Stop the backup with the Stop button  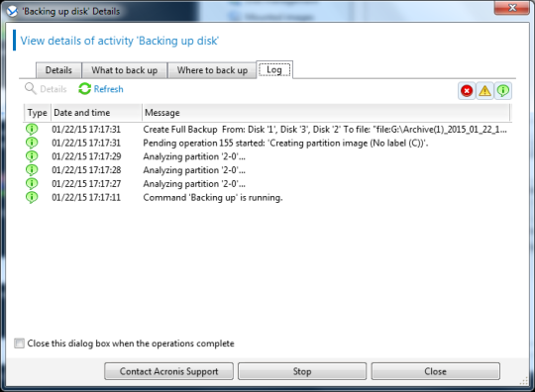(302, 371)
